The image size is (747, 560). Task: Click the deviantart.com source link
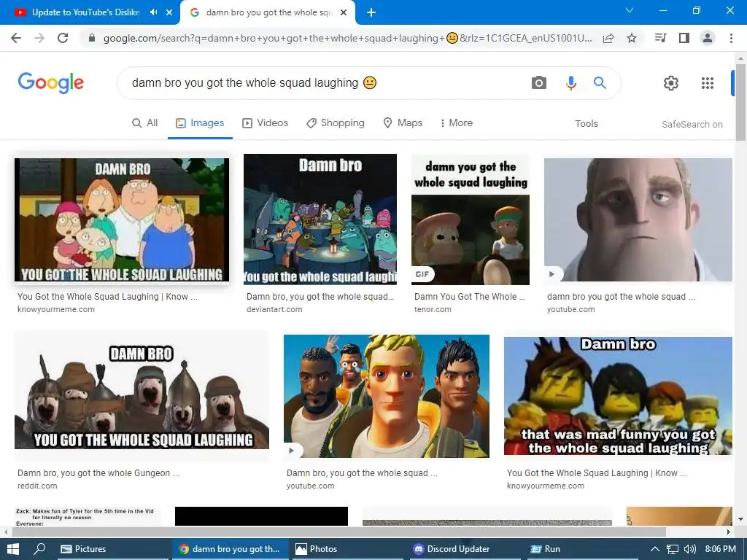click(274, 309)
